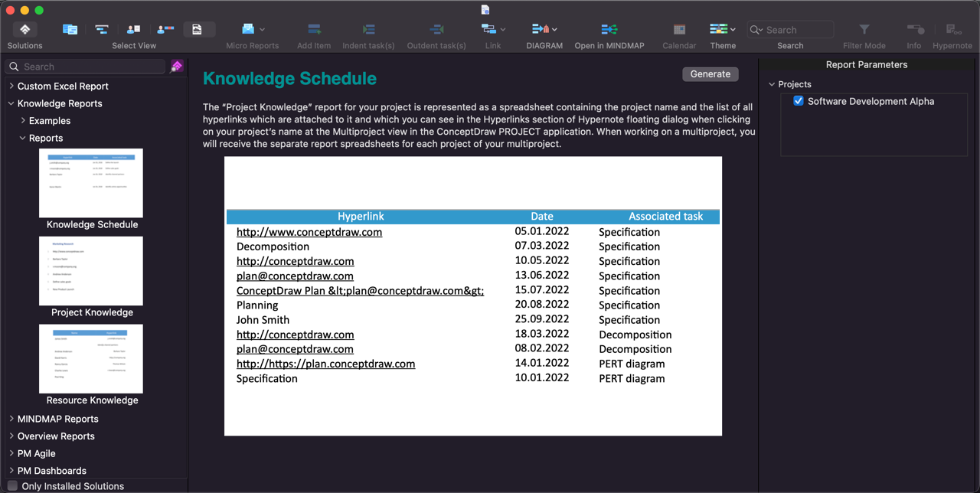Image resolution: width=980 pixels, height=493 pixels.
Task: Click the Micro Reports mail icon
Action: 248,29
